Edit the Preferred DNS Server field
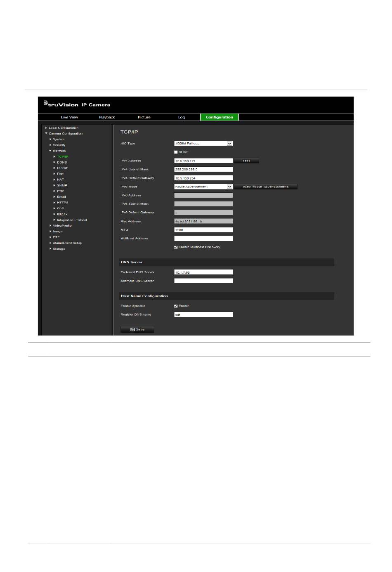The width and height of the screenshot is (392, 572). click(x=203, y=272)
